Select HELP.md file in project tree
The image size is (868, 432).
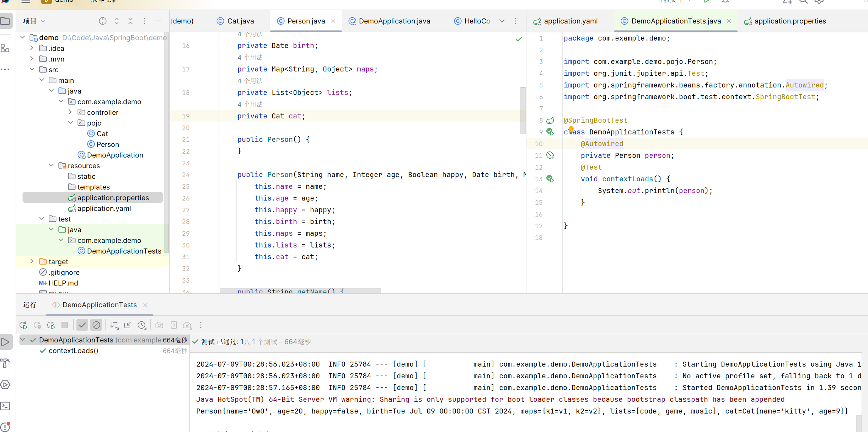pos(59,283)
